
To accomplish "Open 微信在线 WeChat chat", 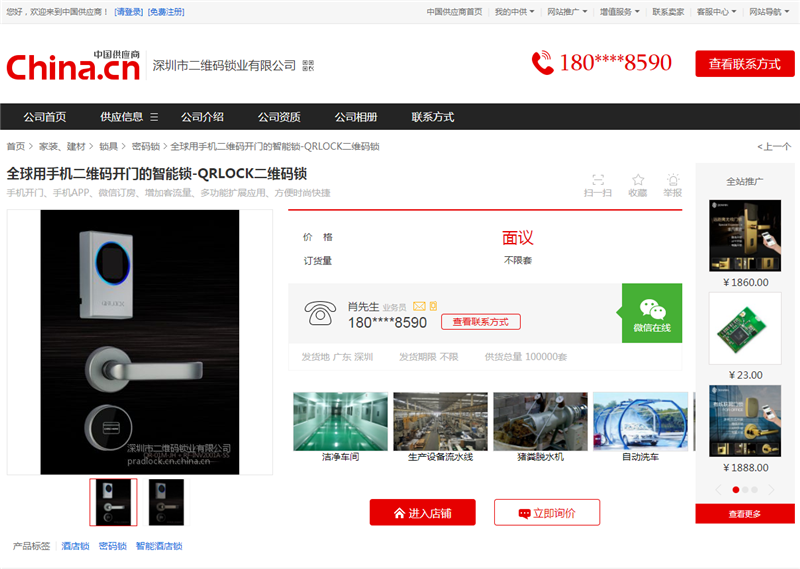I will point(652,313).
